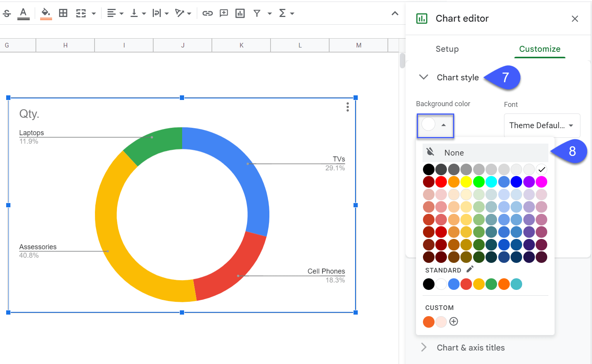
Task: Select column header H
Action: tap(65, 45)
